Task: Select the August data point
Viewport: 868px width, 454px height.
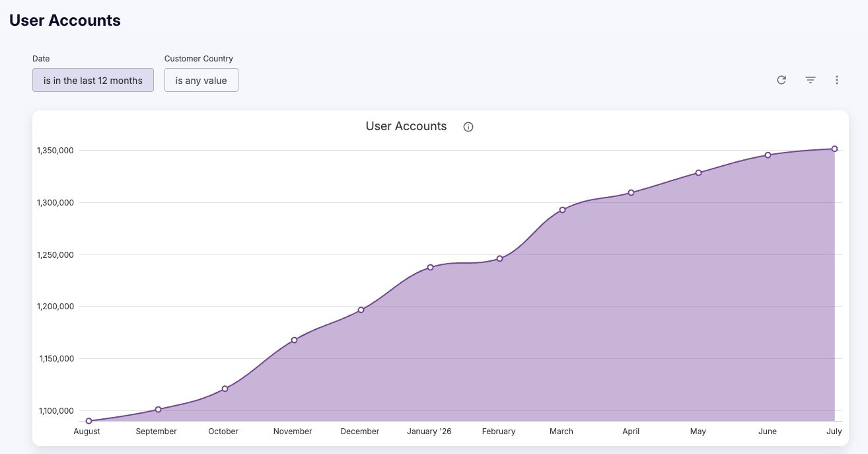Action: coord(89,421)
